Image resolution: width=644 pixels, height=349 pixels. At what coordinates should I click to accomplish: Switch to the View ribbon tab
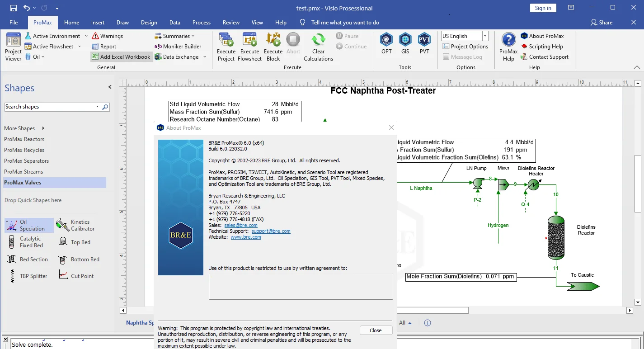click(x=257, y=23)
